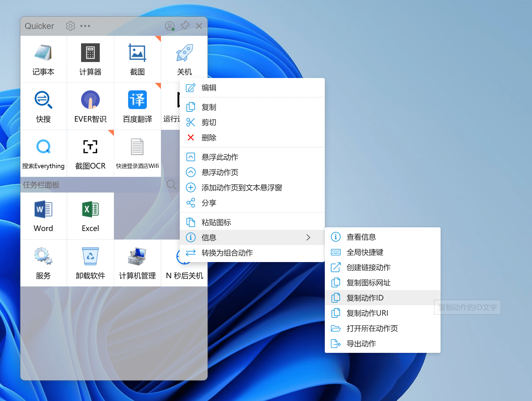Select 粘贴图标 menu entry

[x=252, y=222]
